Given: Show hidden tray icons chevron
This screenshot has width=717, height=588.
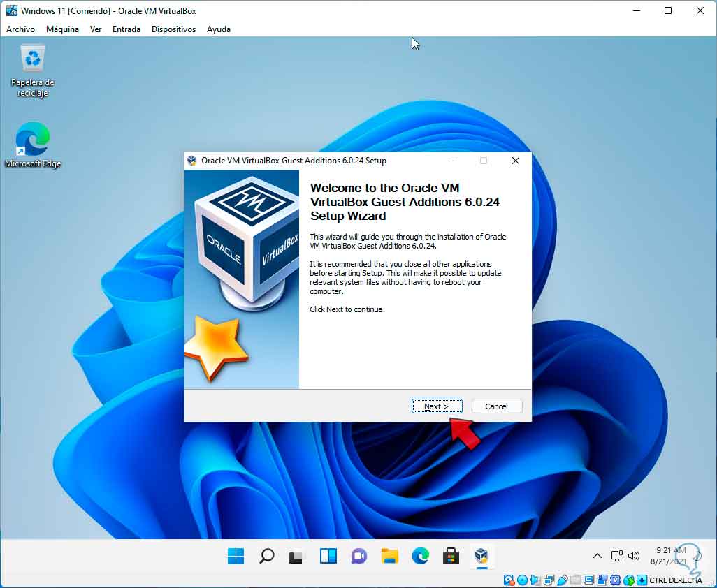Looking at the screenshot, I should click(597, 556).
